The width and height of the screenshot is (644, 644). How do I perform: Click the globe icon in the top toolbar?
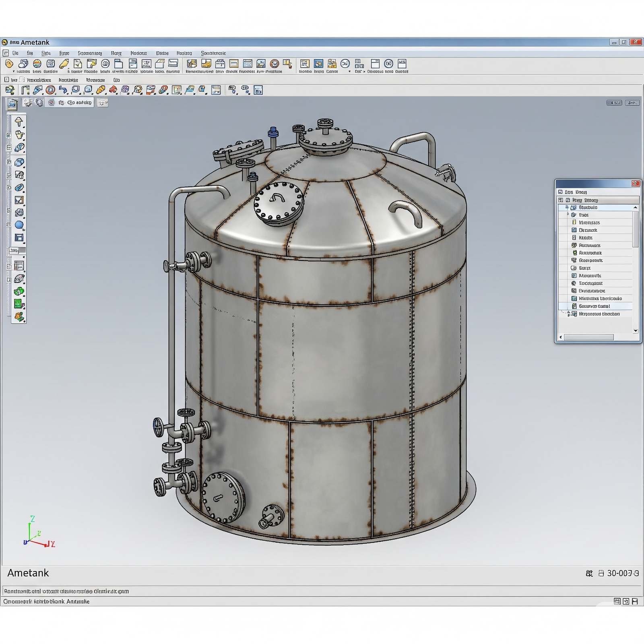37,64
